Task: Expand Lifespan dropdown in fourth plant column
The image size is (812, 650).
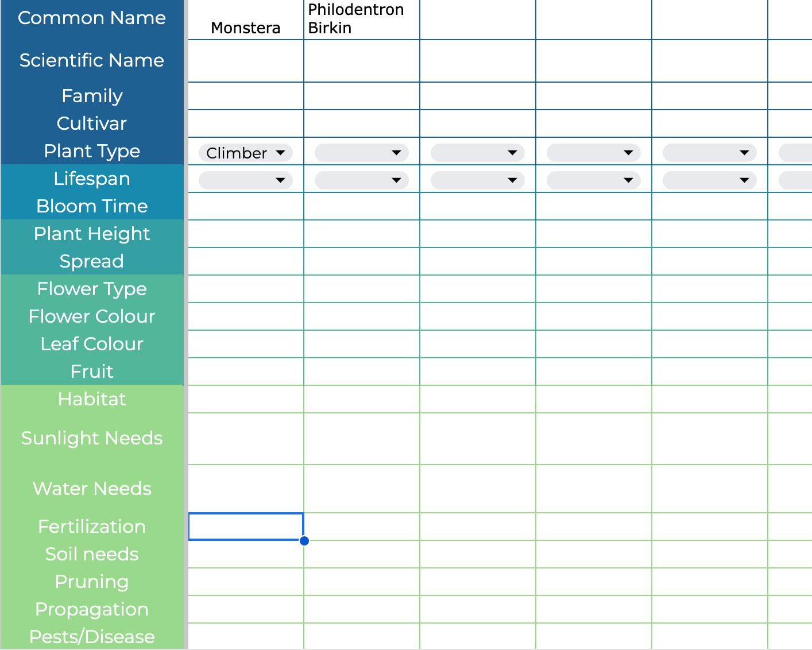Action: pos(594,180)
